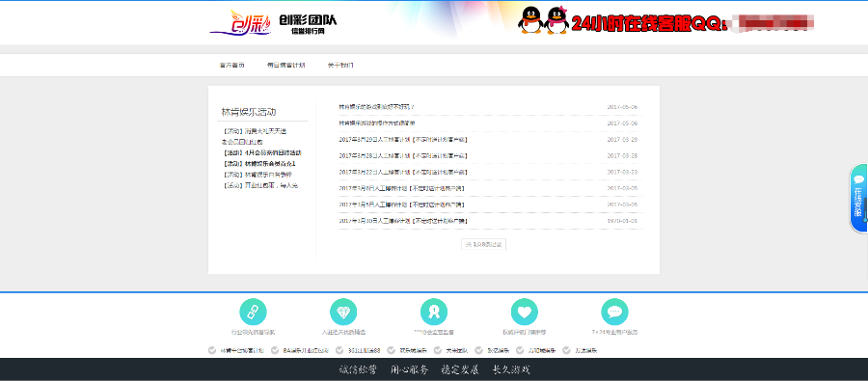Screen dimensions: 868x382
Task: Open the last footer link 万达娱乐
Action: [585, 350]
